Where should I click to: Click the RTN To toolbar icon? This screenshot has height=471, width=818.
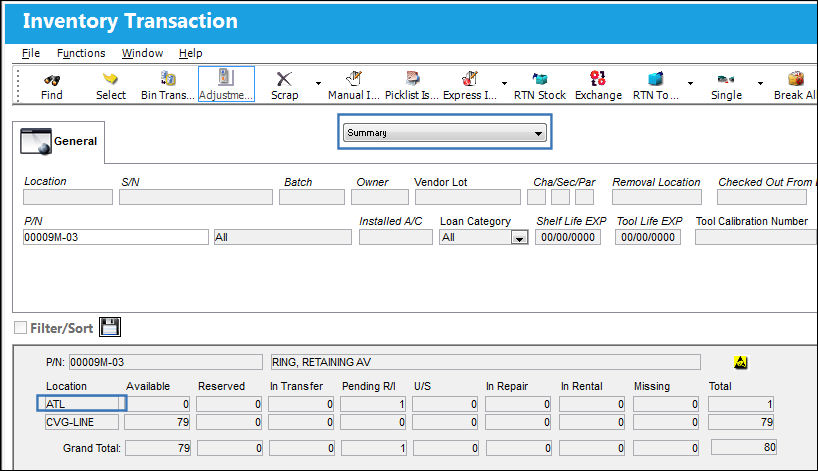point(655,78)
